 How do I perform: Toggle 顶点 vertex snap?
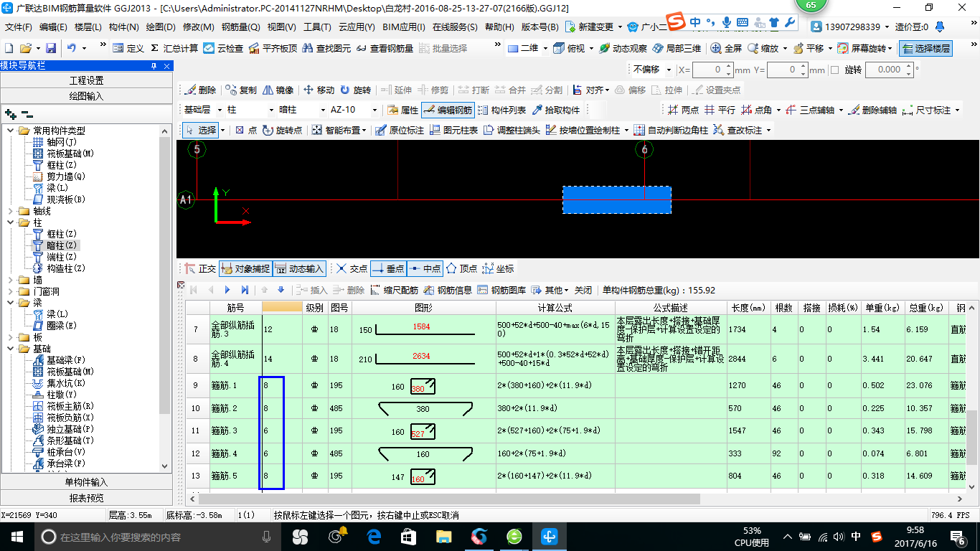(461, 268)
